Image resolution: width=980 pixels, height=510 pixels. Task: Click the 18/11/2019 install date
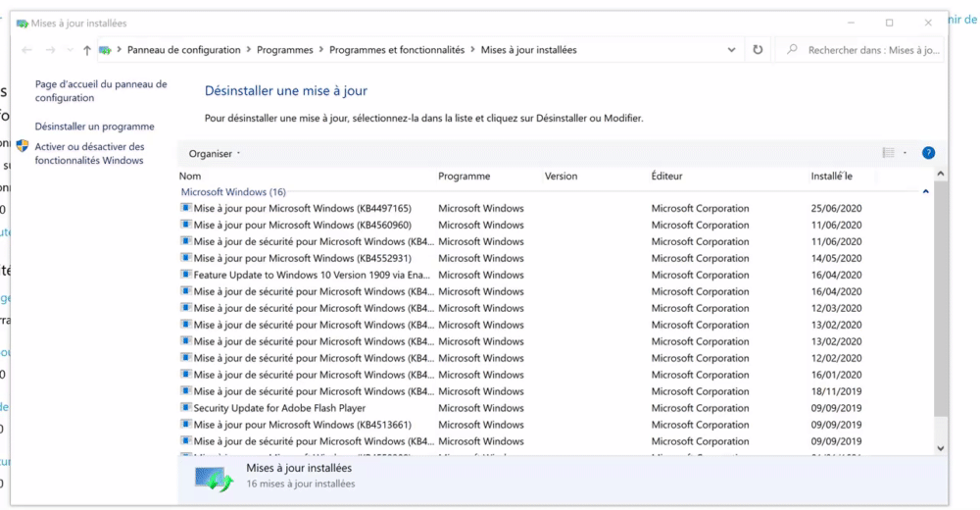click(x=836, y=391)
